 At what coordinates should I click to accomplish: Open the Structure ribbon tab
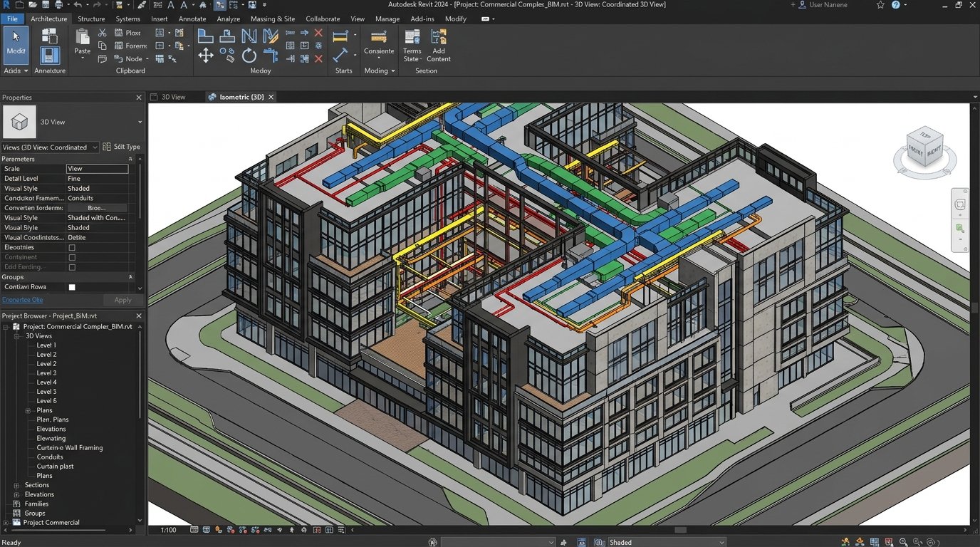(x=91, y=19)
